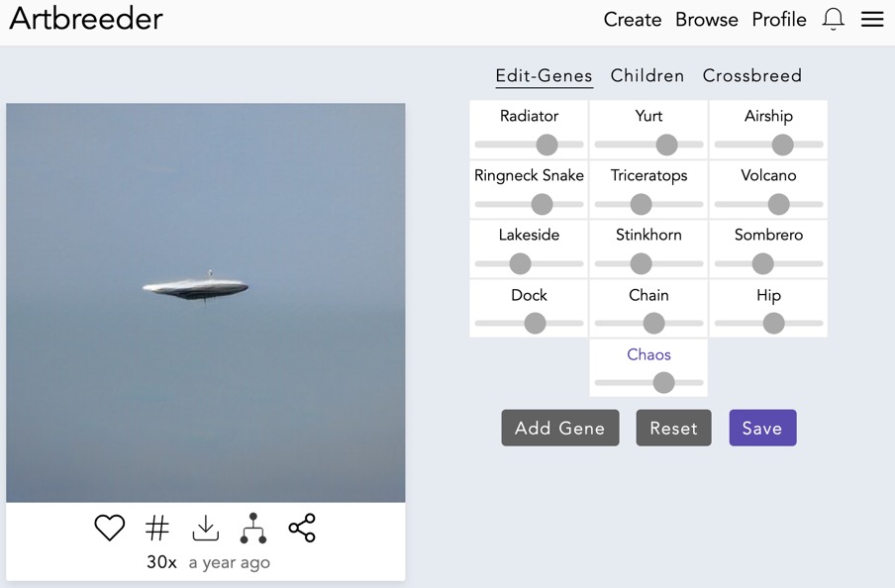This screenshot has width=895, height=588.
Task: Click the UFO image preview
Action: 206,303
